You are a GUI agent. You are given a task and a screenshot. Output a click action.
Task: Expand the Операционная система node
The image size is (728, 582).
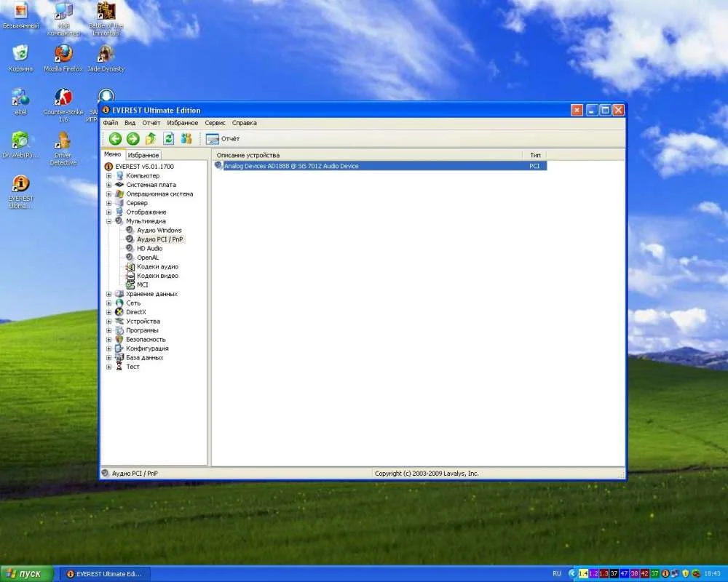pos(108,194)
